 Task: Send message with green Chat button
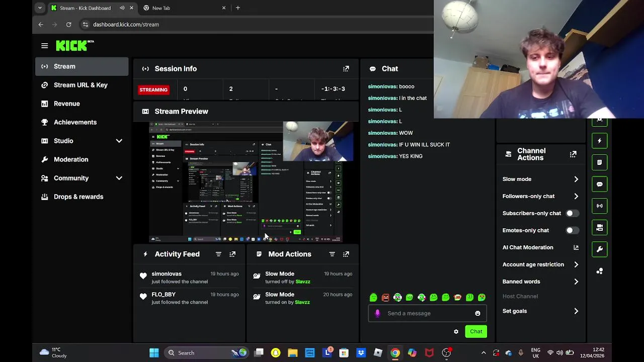pyautogui.click(x=476, y=331)
